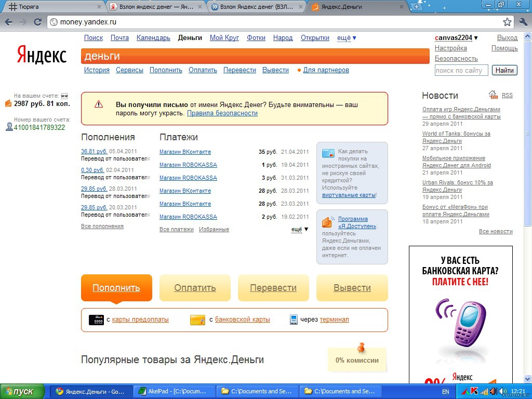The height and width of the screenshot is (399, 532).
Task: Click the EN language indicator in taskbar
Action: coord(445,392)
